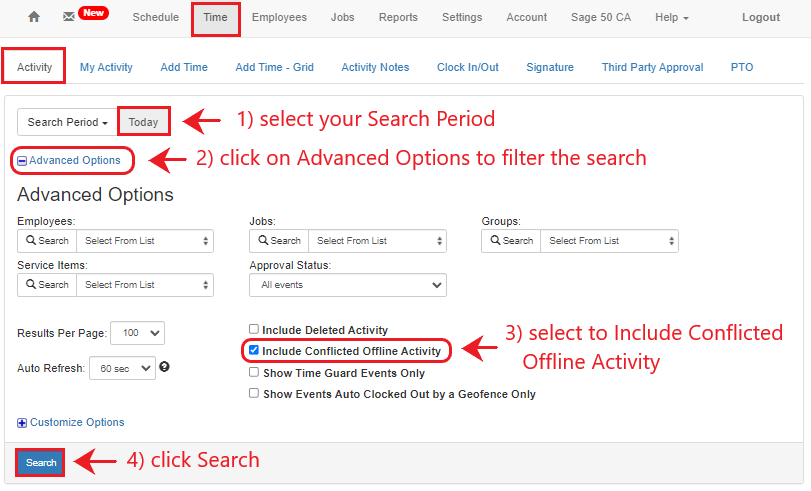
Task: Open the Schedule menu
Action: 156,18
